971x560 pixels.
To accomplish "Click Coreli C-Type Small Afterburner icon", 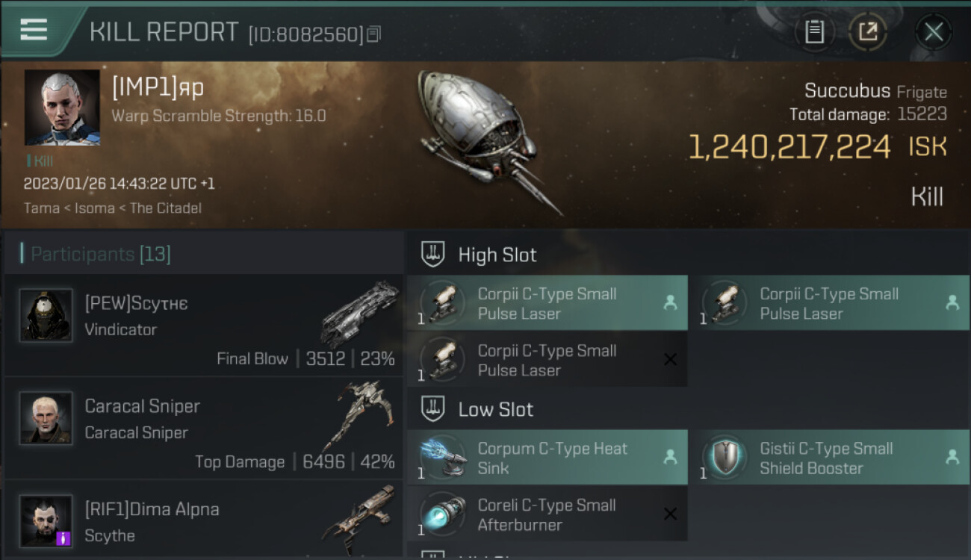I will click(443, 514).
